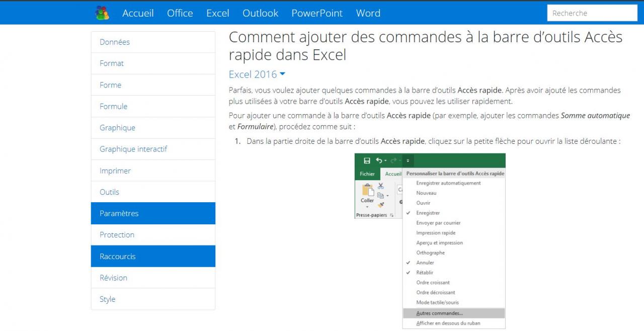Open the Excel section in the top navigation

(218, 13)
